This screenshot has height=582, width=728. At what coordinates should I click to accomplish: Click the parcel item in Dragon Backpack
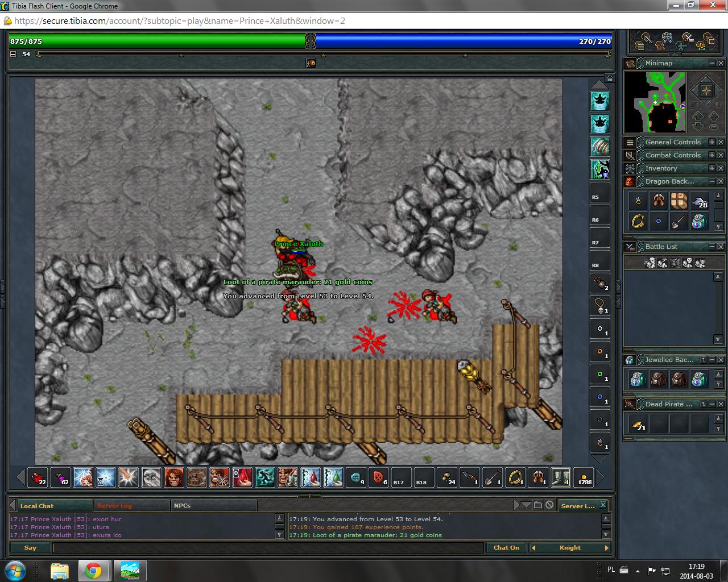tap(679, 201)
